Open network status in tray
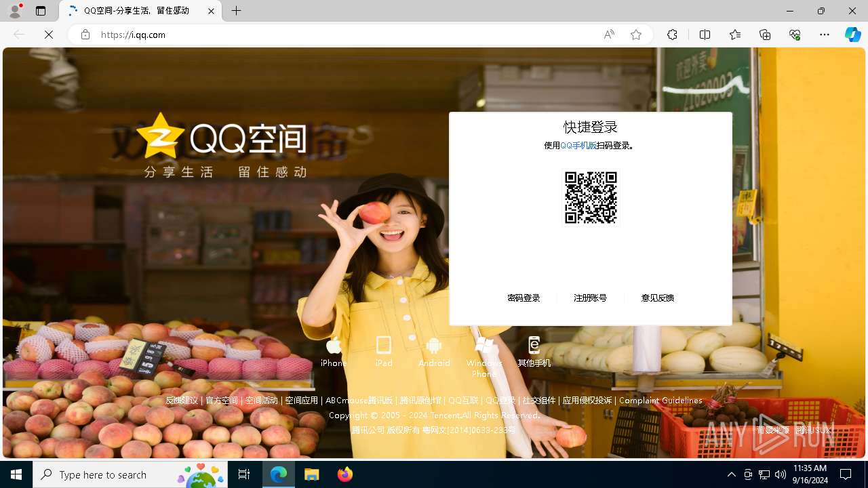Screen dimensions: 868x488 (764, 474)
